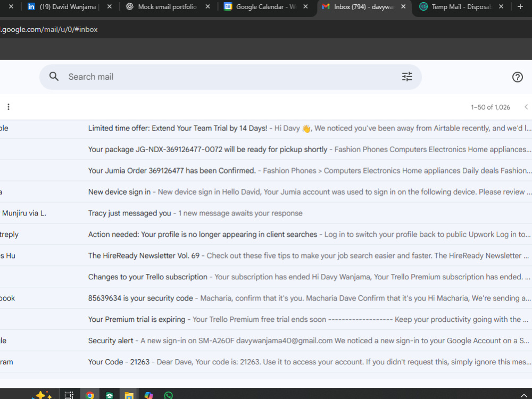Switch to the Mock email portfolio tab

point(168,7)
